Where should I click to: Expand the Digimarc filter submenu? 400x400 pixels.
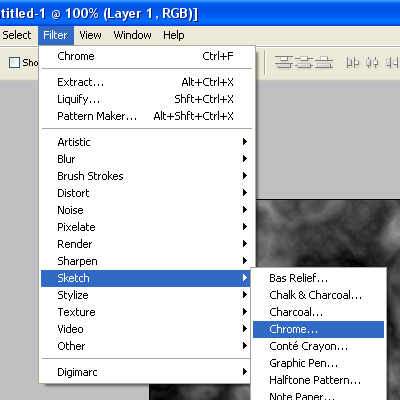pyautogui.click(x=146, y=372)
